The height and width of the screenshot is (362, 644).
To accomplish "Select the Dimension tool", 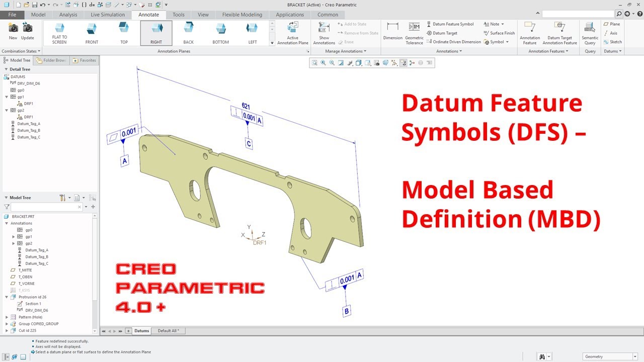I will [393, 31].
